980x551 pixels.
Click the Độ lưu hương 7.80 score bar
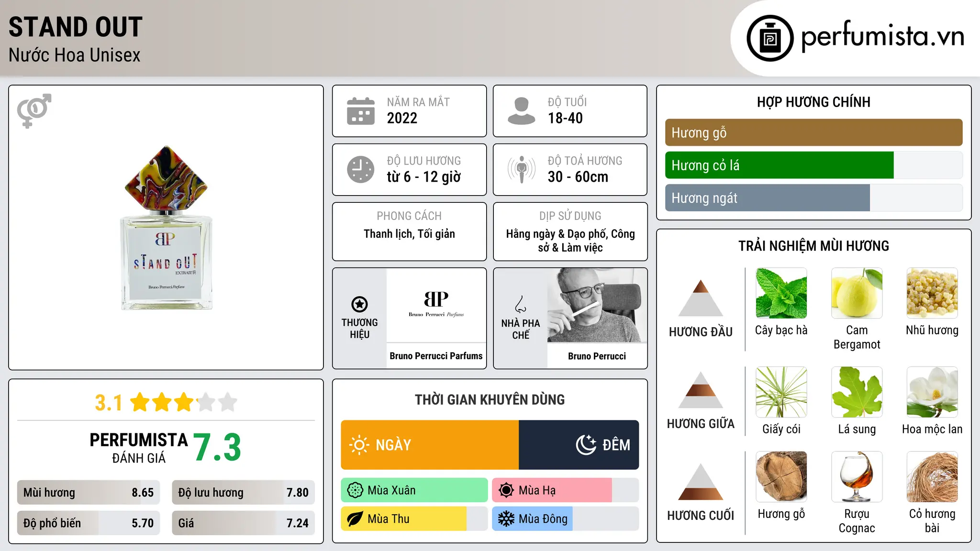pos(243,493)
